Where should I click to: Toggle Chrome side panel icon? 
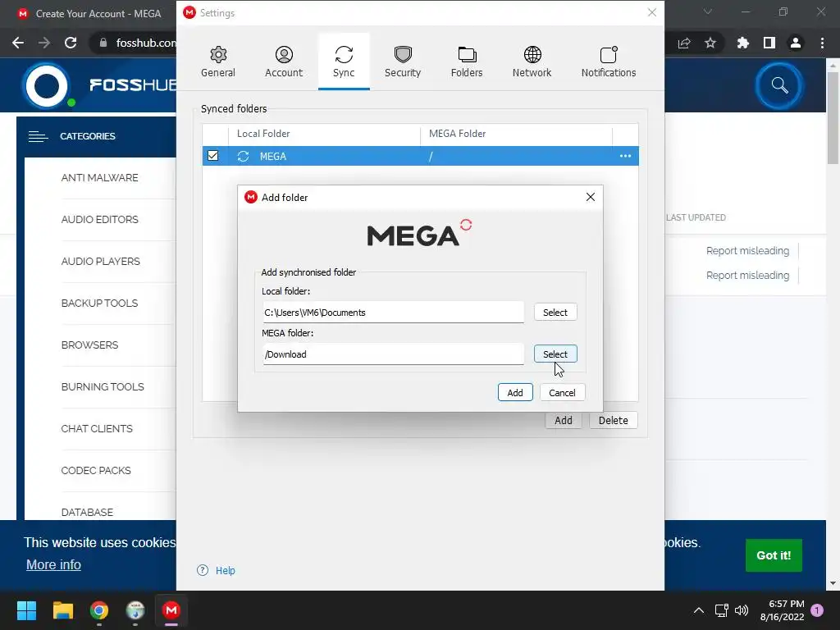769,43
